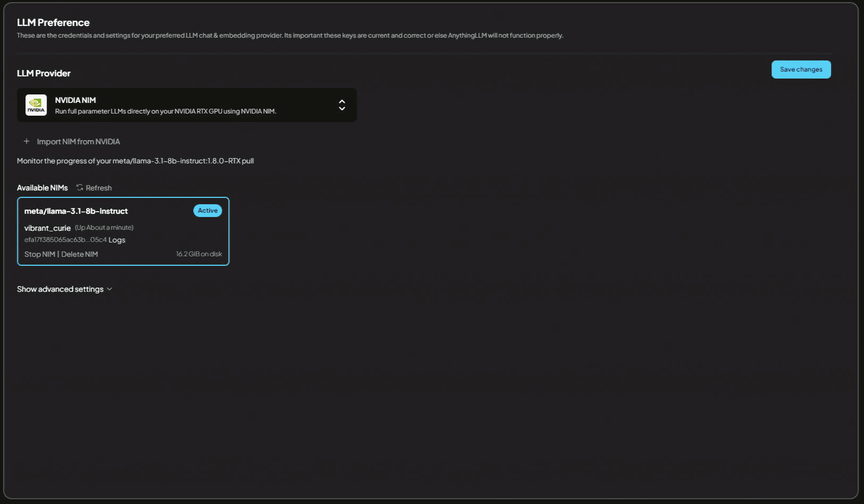Click the Monitor the progress pull message
This screenshot has width=864, height=504.
click(x=135, y=161)
